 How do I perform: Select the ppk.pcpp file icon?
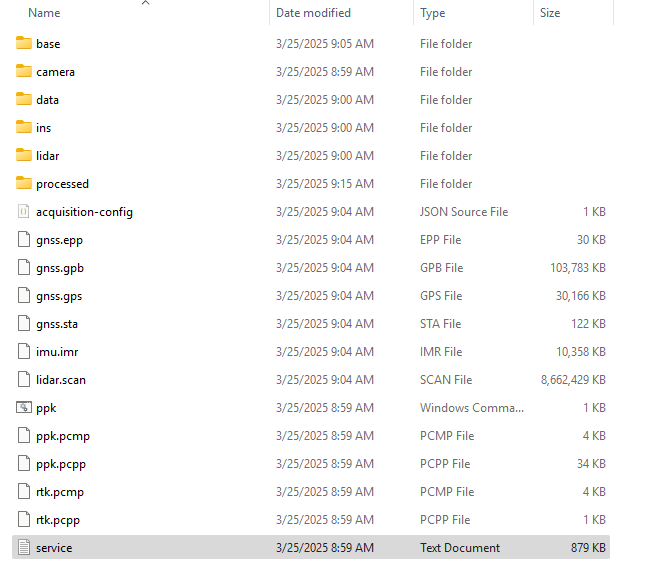click(x=24, y=464)
